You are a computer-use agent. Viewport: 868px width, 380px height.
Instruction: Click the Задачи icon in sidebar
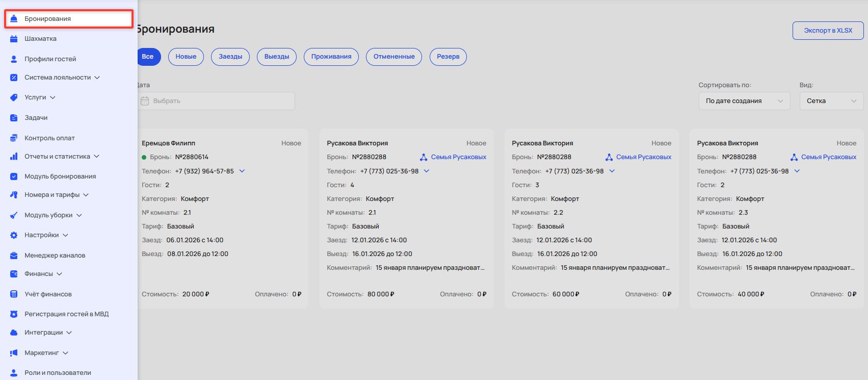14,118
